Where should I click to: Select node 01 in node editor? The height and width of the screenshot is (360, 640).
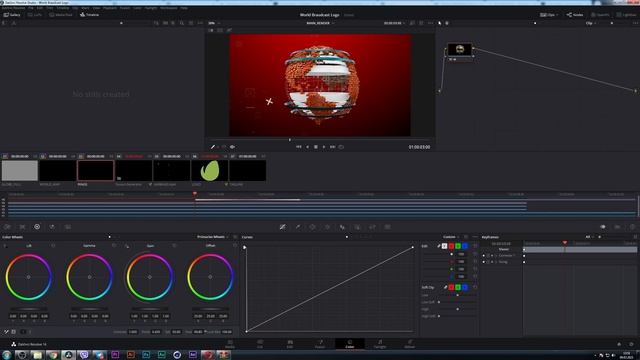click(x=460, y=49)
